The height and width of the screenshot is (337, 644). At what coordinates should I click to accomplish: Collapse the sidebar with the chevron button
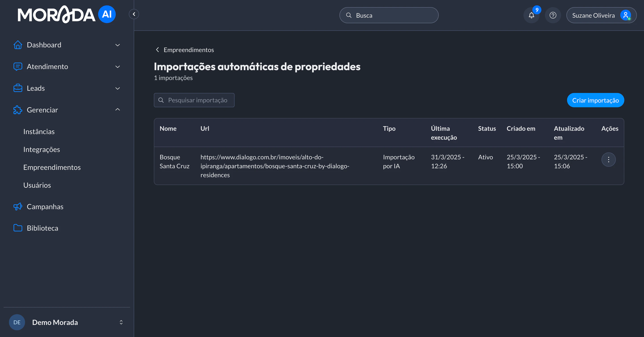pos(134,14)
